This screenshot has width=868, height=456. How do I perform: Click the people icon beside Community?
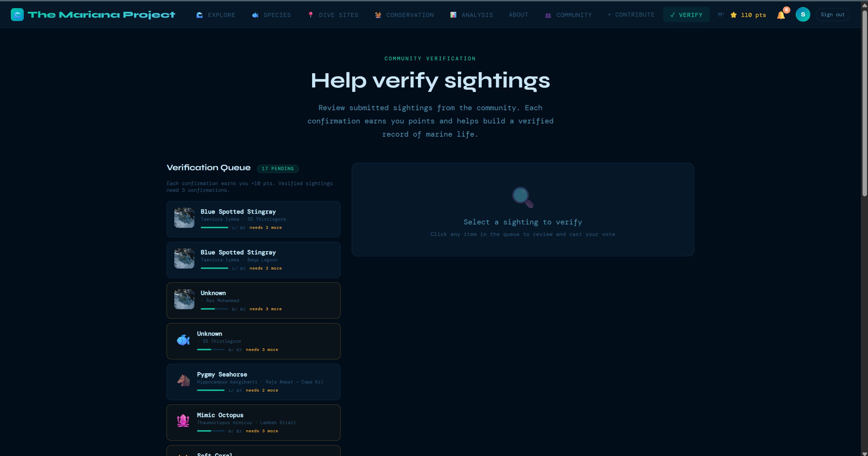547,15
